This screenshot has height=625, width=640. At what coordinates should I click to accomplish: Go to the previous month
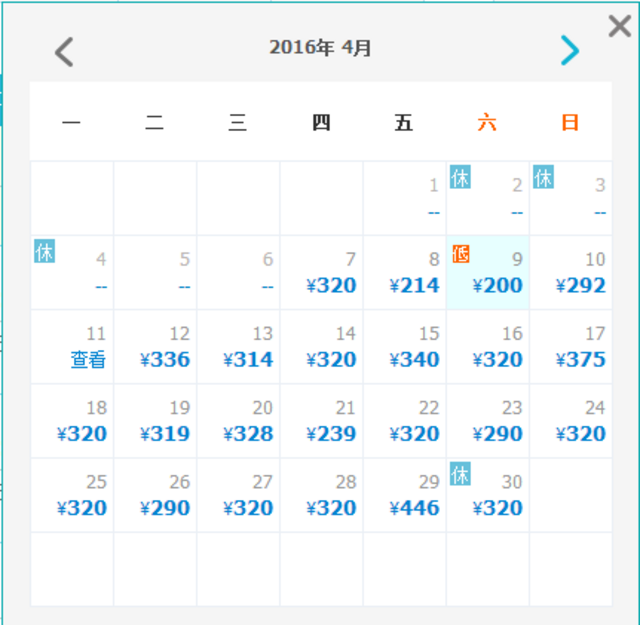click(x=64, y=51)
